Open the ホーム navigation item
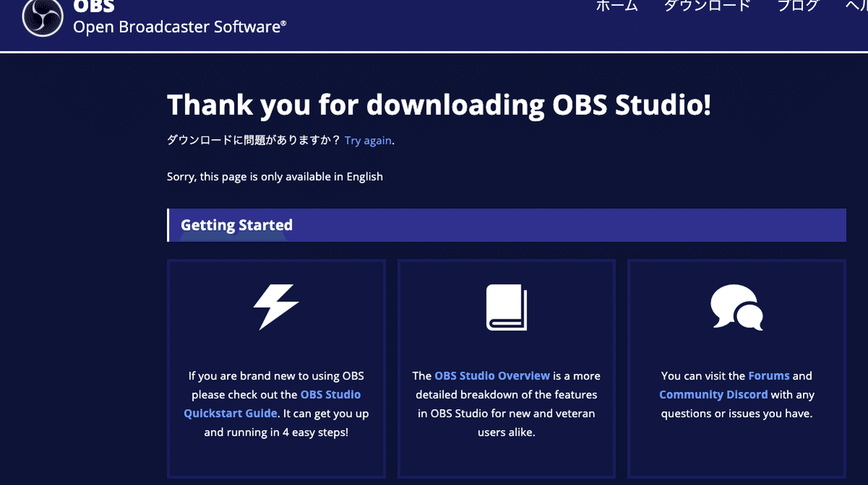Viewport: 868px width, 485px height. (617, 6)
